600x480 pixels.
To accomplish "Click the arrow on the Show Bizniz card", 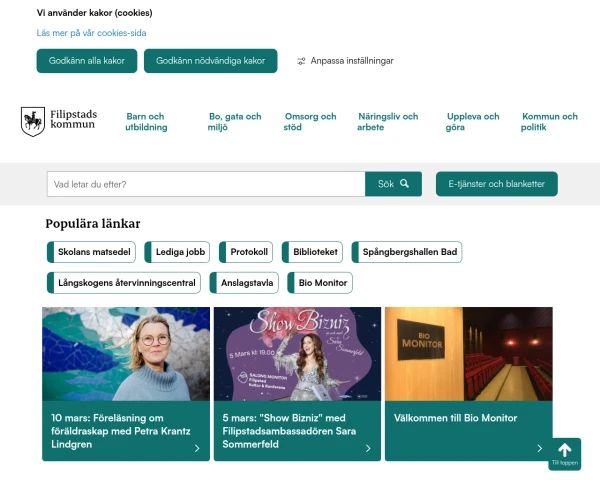I will pos(368,449).
